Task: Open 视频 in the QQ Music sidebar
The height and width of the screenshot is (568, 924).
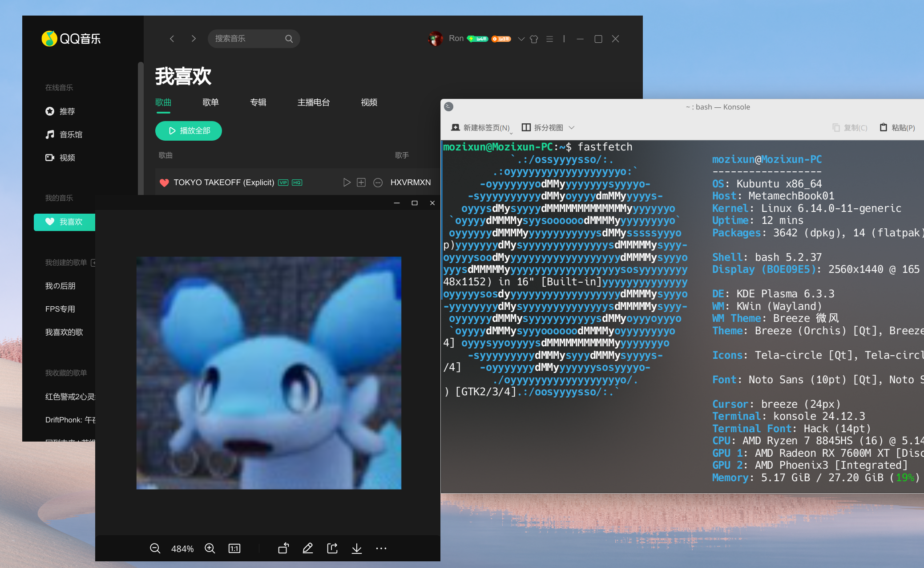Action: pyautogui.click(x=60, y=158)
